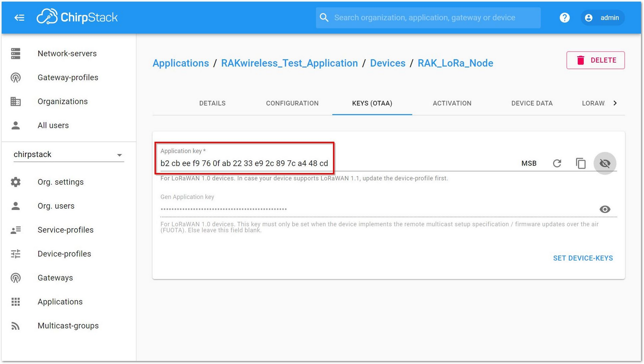The height and width of the screenshot is (364, 644).
Task: Open the chirpstack organization dropdown
Action: click(x=68, y=155)
